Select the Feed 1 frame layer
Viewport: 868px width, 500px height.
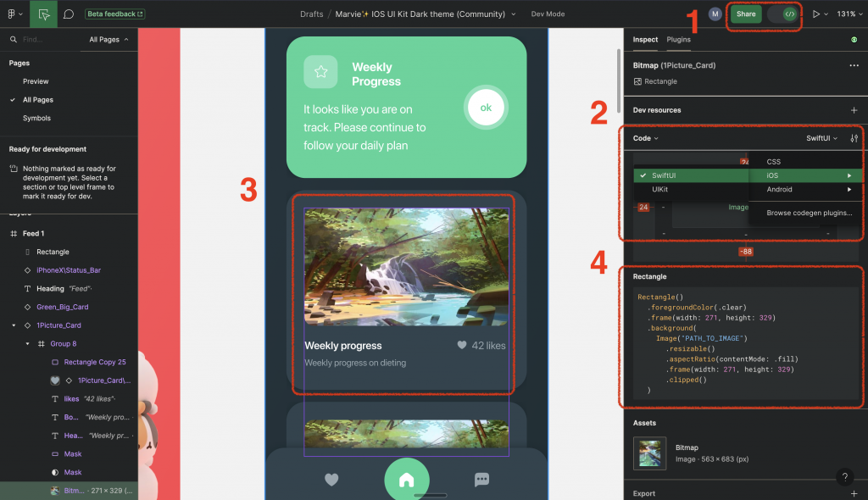33,234
